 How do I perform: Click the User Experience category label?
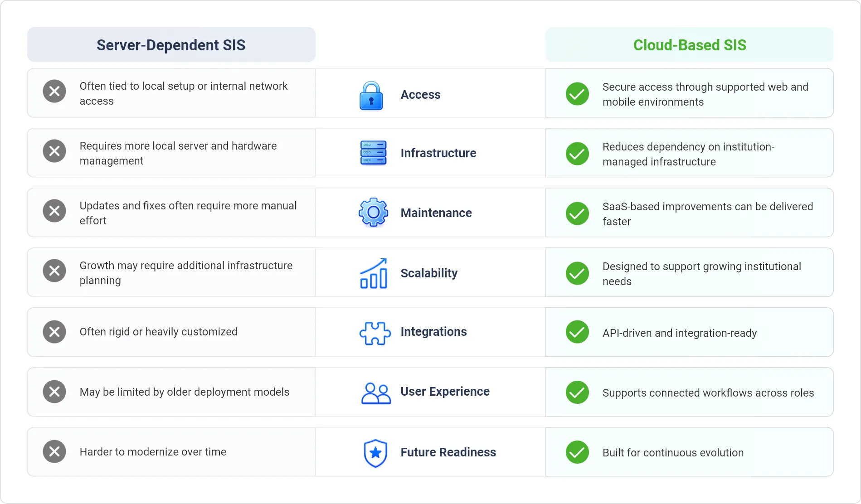tap(445, 392)
